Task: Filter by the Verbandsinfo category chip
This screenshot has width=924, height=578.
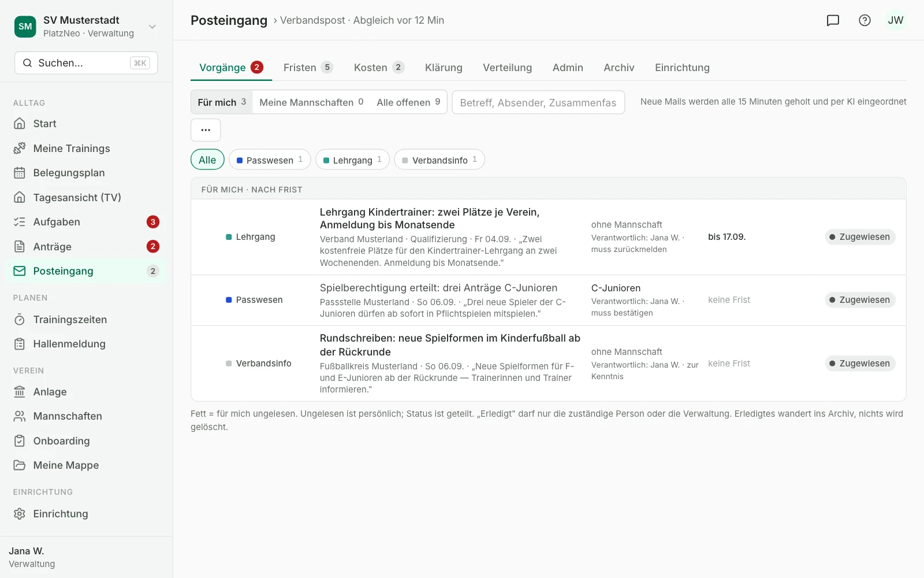Action: [x=439, y=160]
